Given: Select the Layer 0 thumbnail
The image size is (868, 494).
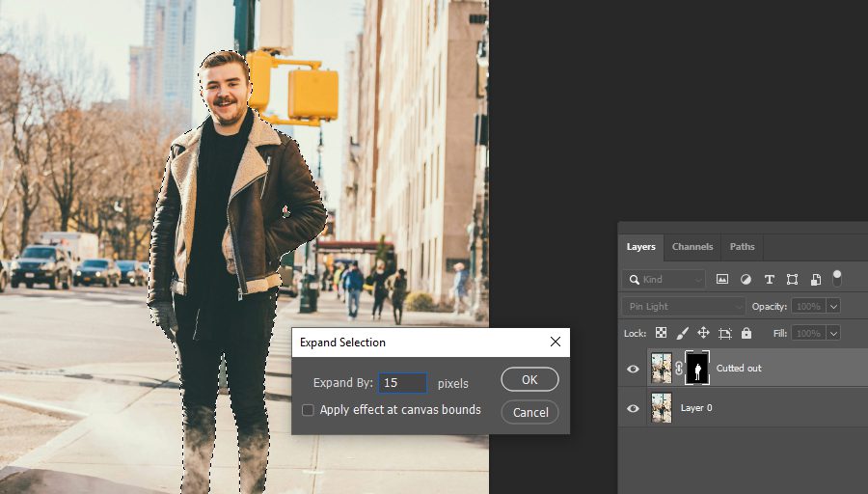Looking at the screenshot, I should click(661, 408).
